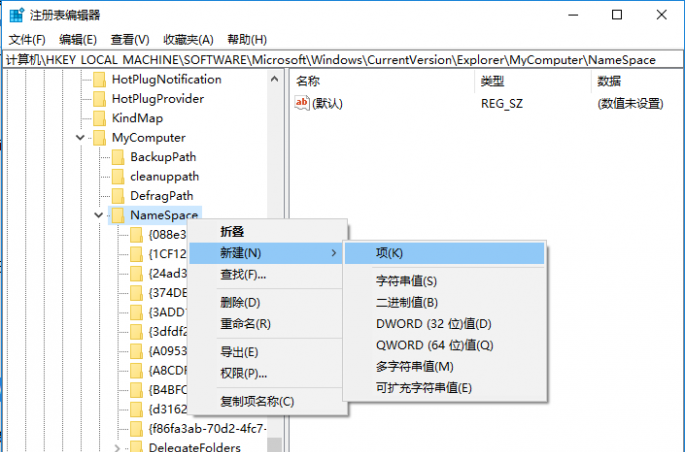The height and width of the screenshot is (452, 685).
Task: Choose 查找(F)... in the context menu
Action: 268,275
